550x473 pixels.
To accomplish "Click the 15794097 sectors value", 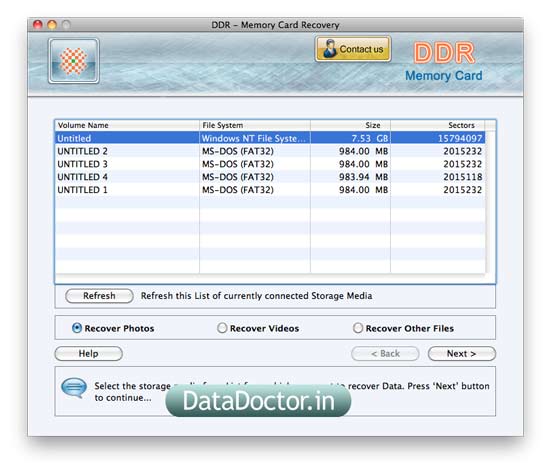I will click(x=460, y=138).
